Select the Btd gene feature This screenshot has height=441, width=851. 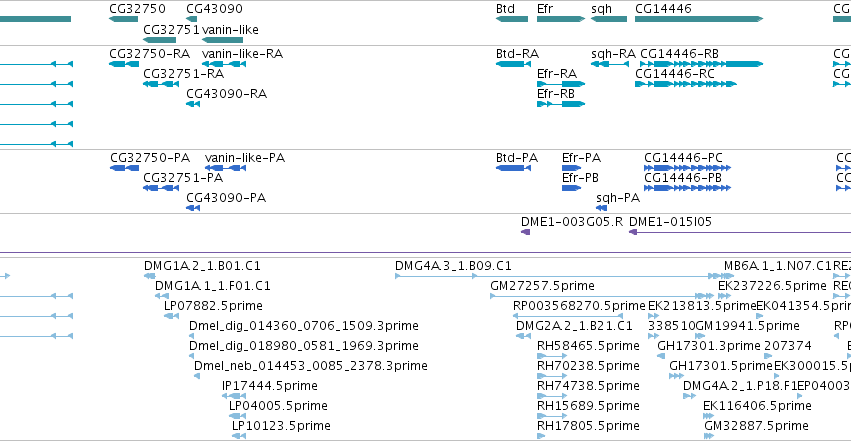click(512, 19)
